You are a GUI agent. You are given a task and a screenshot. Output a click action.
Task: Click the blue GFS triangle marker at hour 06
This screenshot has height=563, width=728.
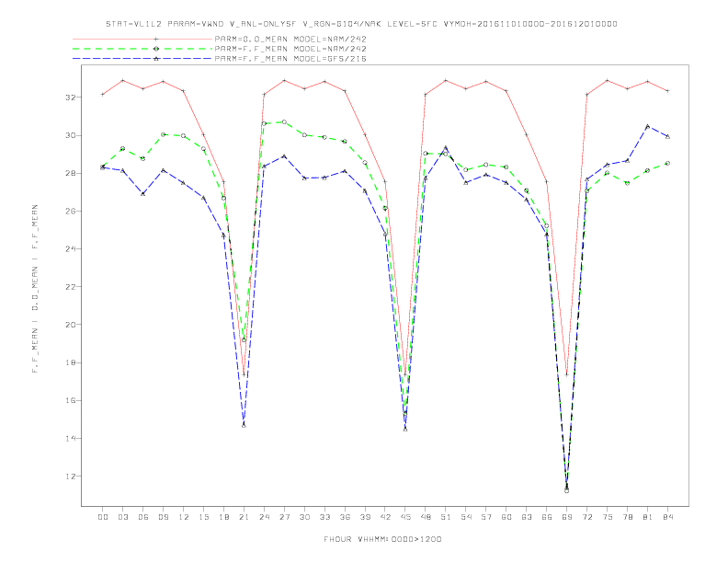point(143,193)
